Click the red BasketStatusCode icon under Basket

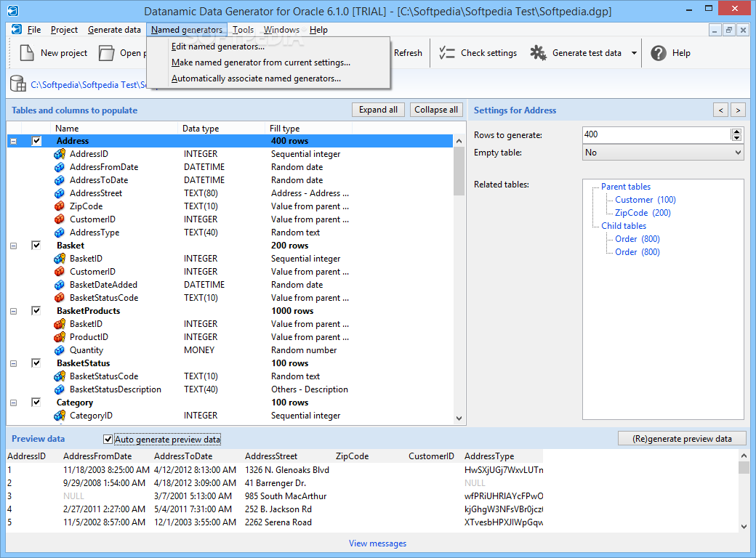[60, 298]
